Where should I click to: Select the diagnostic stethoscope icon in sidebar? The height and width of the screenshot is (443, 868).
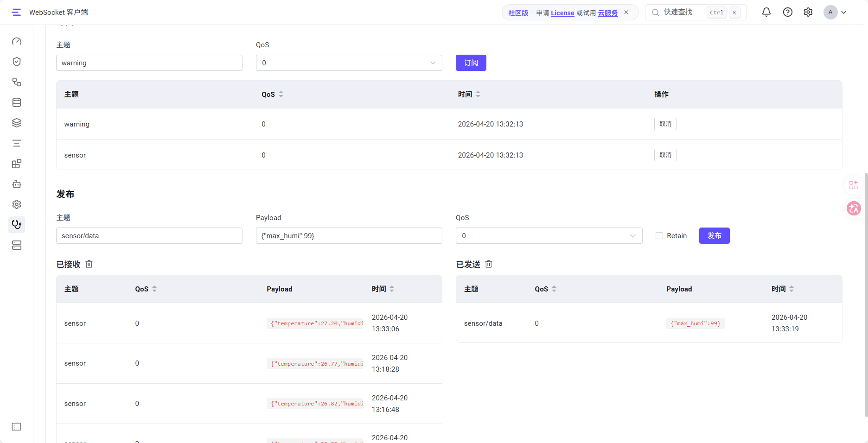coord(17,225)
